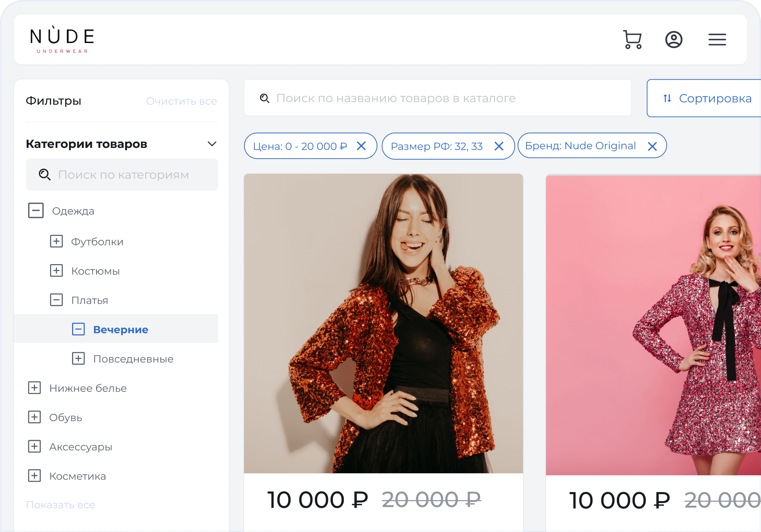Image resolution: width=761 pixels, height=532 pixels.
Task: Click the category search magnifier icon
Action: (x=45, y=175)
